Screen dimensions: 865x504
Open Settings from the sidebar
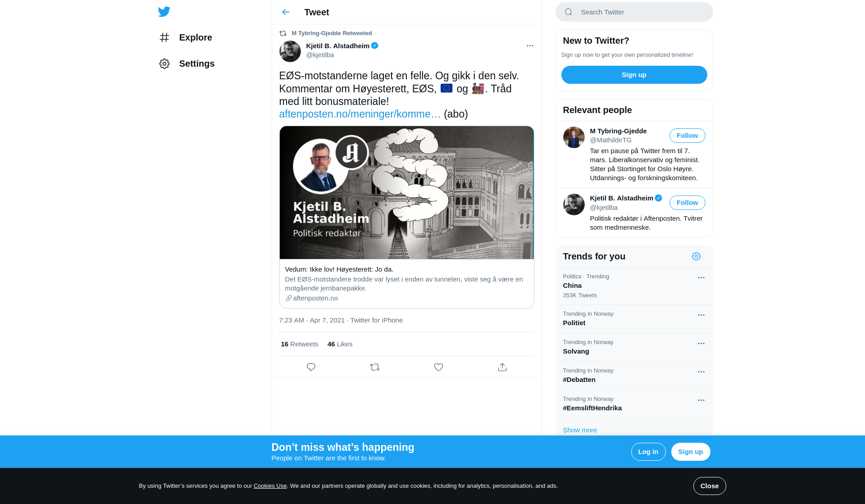[x=187, y=64]
